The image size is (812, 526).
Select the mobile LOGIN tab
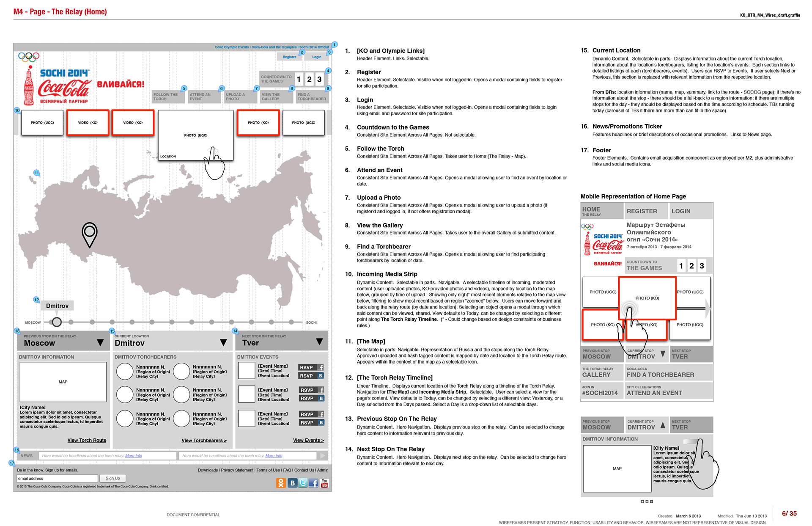pos(691,211)
